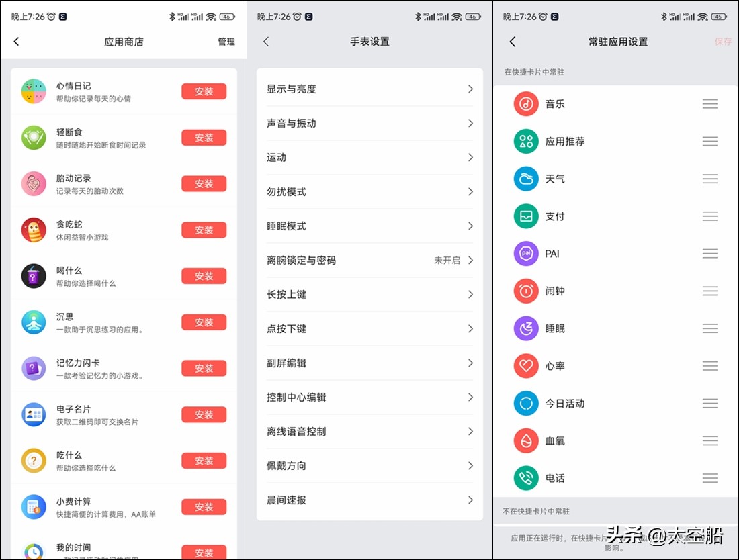739x560 pixels.
Task: Expand the 显示与亮度 settings row
Action: click(x=369, y=88)
